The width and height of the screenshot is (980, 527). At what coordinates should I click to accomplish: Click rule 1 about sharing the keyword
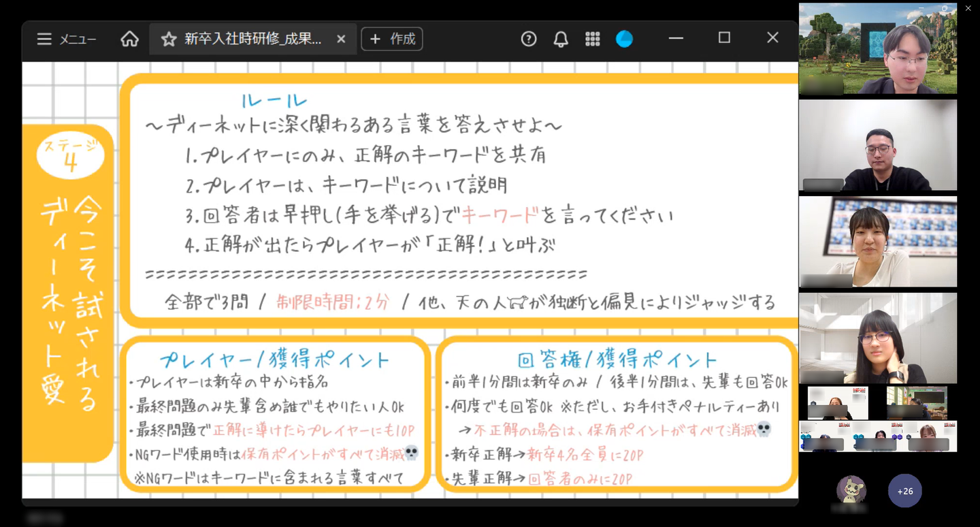[366, 155]
